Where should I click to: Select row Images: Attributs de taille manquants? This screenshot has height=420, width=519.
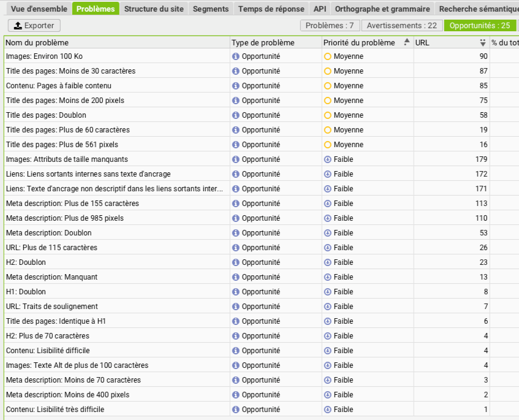coord(262,159)
